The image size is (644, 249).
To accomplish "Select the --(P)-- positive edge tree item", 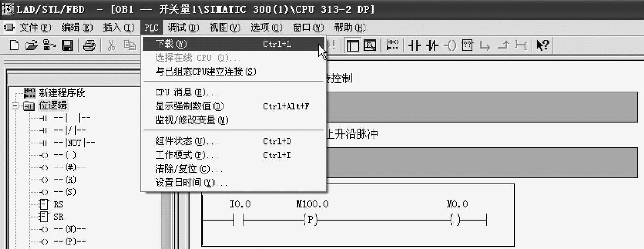I will 70,241.
